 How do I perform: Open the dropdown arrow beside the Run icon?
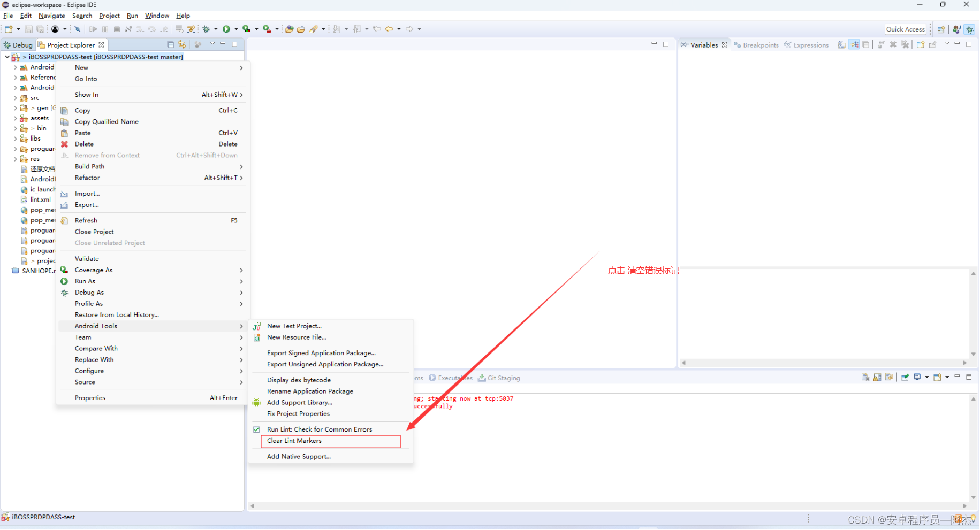coord(236,29)
